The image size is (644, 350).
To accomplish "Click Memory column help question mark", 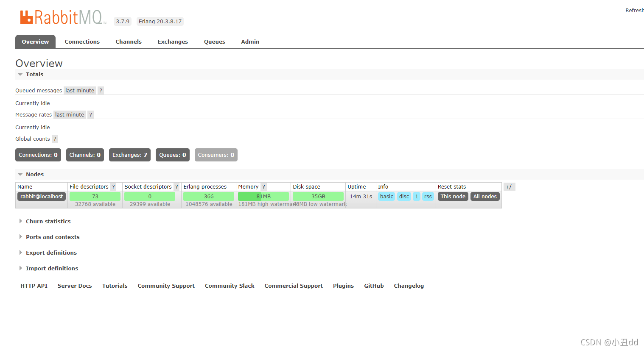I will coord(263,187).
